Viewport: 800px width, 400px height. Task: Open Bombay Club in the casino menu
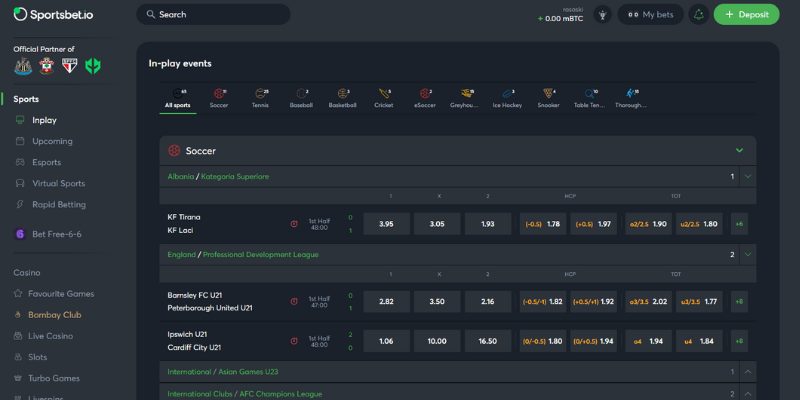(x=55, y=315)
